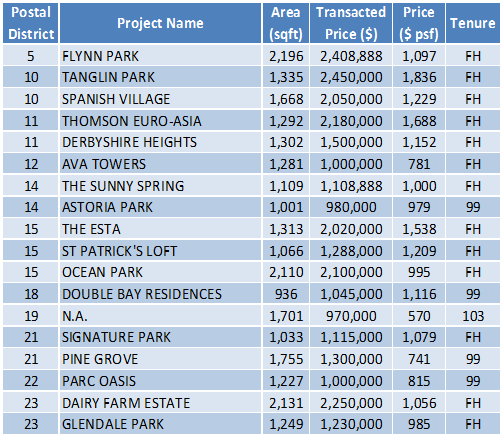Click St Patrick's Loft price 1,288,000
The image size is (502, 437).
coord(351,251)
